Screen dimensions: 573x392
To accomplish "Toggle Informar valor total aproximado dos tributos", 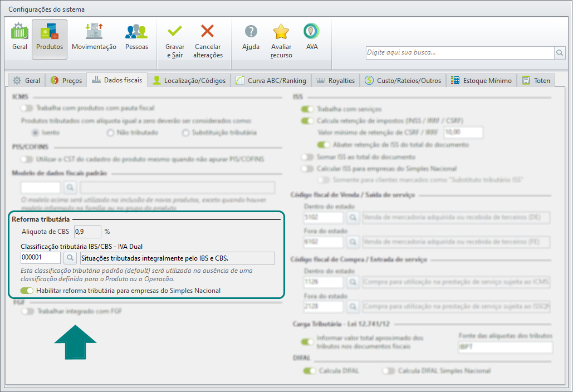I will [x=307, y=342].
